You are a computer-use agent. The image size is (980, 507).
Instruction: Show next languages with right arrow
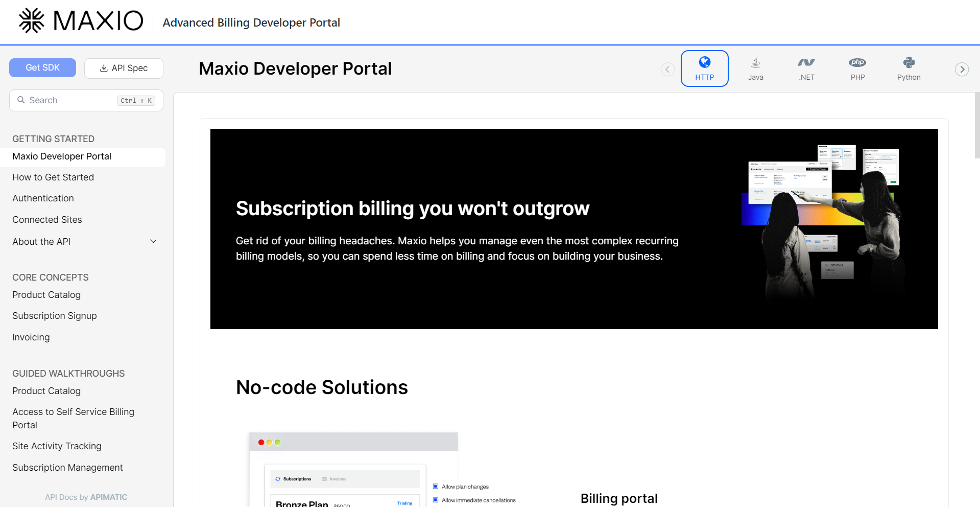point(962,69)
